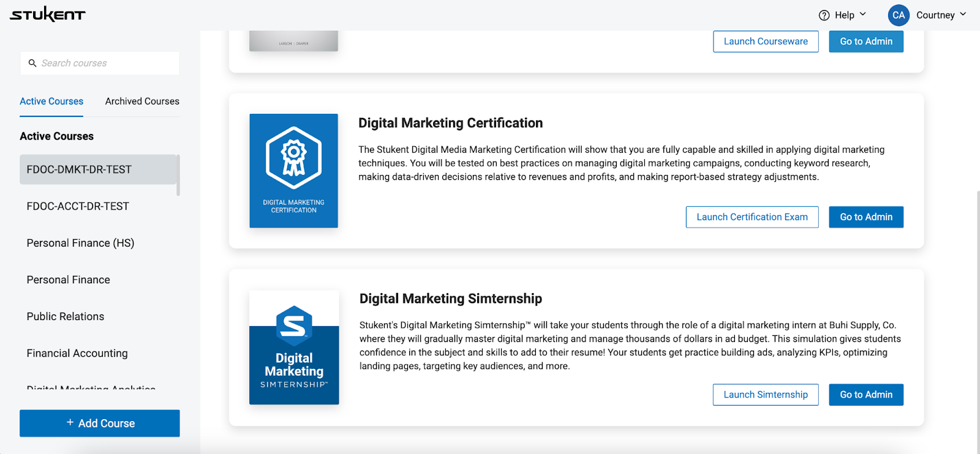Click Go to Admin for Simternship
980x454 pixels.
[x=866, y=395]
